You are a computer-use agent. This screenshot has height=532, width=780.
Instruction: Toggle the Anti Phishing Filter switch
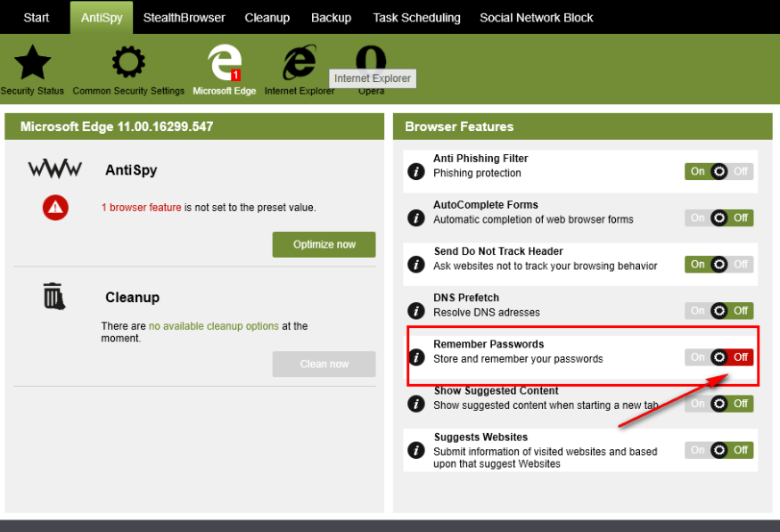pos(718,171)
